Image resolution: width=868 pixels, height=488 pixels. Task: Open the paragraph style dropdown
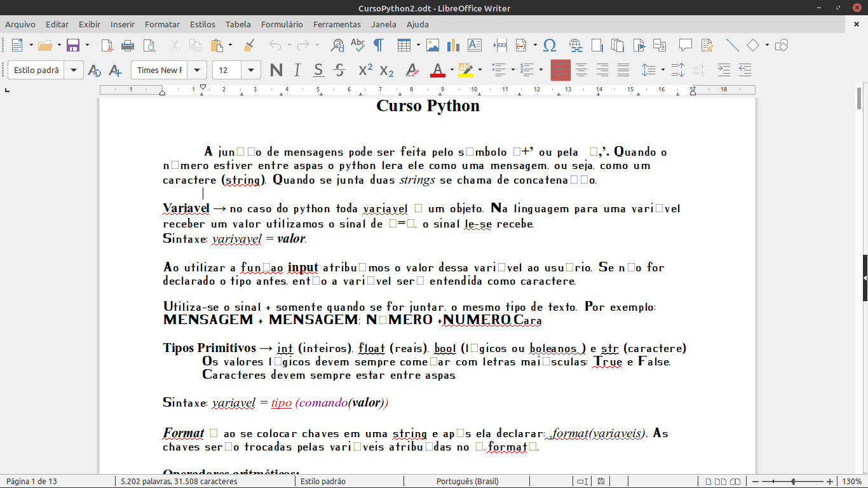[74, 70]
